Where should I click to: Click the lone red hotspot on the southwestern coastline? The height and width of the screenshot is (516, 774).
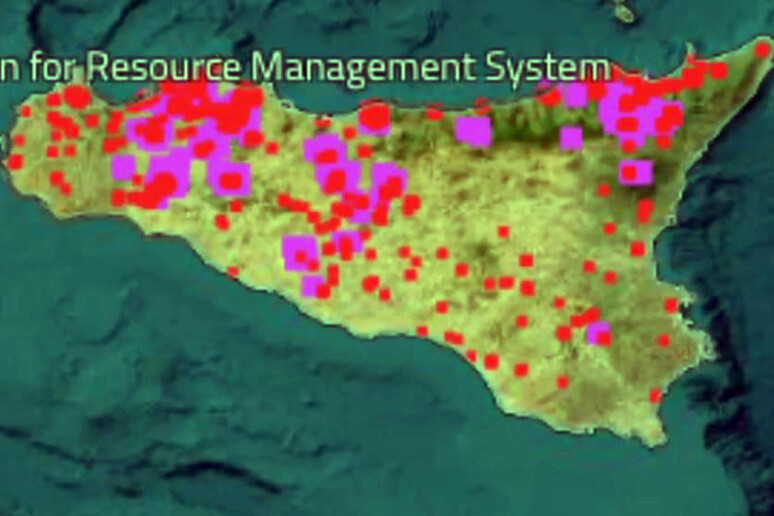[x=233, y=271]
